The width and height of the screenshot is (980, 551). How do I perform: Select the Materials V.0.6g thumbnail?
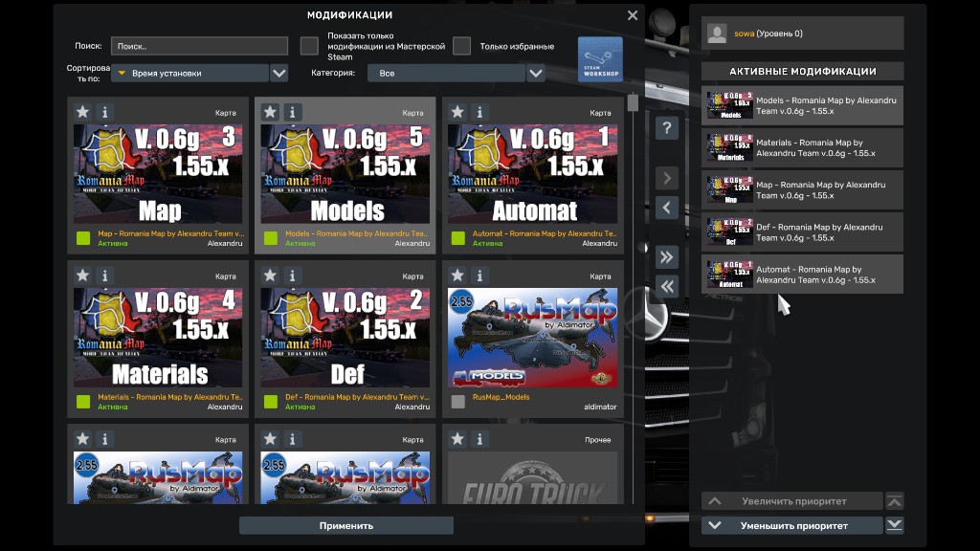pyautogui.click(x=158, y=338)
